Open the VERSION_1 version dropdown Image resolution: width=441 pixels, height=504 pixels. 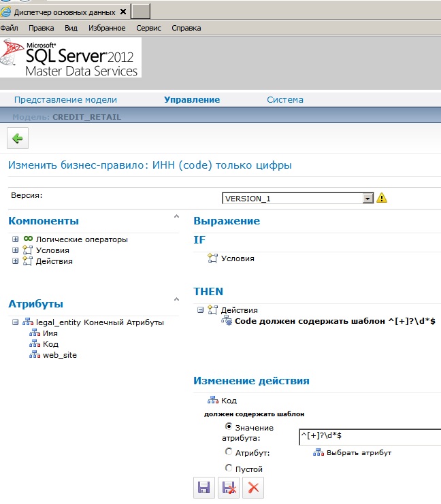[367, 199]
